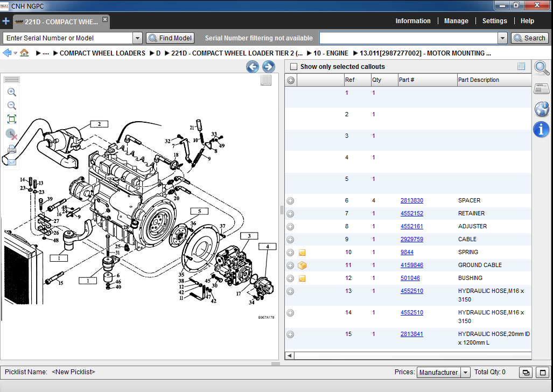The height and width of the screenshot is (392, 553).
Task: Expand the row for SPACER part
Action: [x=290, y=201]
